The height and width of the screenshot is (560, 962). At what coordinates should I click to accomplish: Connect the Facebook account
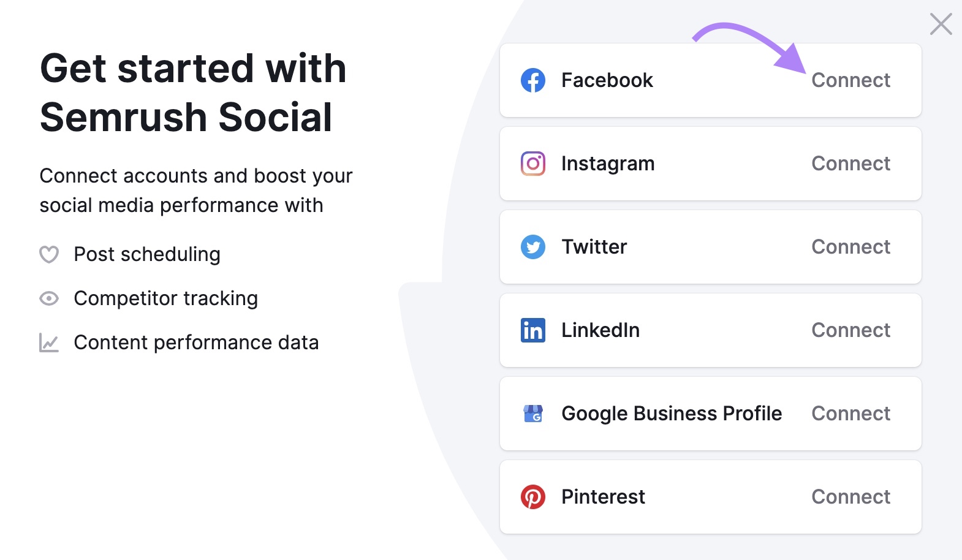[851, 80]
